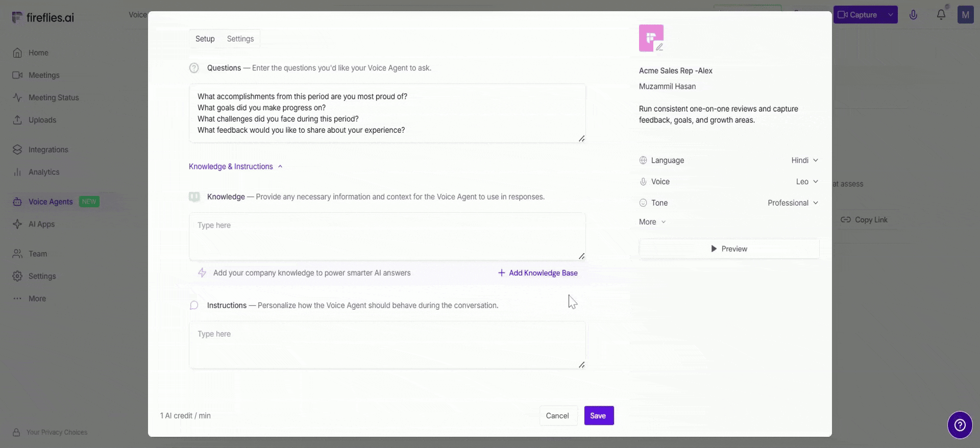Click the Preview play button
Screen dimensions: 980x448
(x=729, y=249)
